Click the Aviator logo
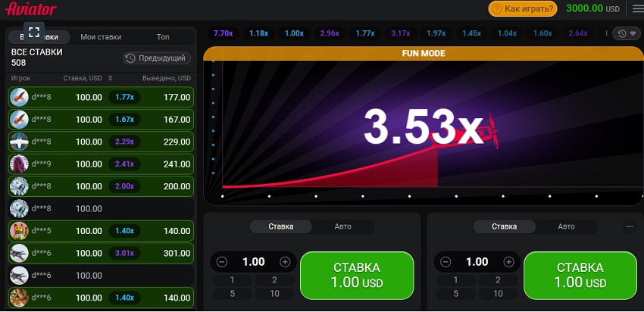Screen dimensions: 644x312 click(x=31, y=9)
